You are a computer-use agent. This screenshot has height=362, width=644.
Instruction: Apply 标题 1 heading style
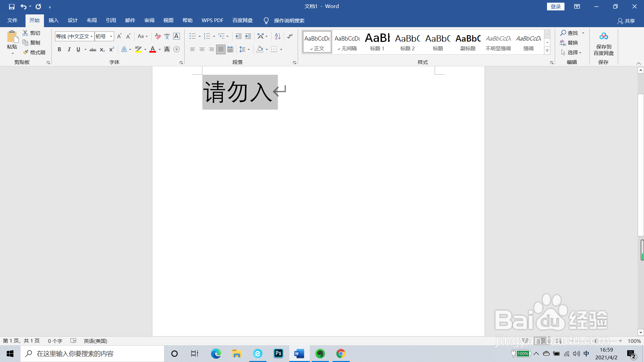[x=377, y=42]
